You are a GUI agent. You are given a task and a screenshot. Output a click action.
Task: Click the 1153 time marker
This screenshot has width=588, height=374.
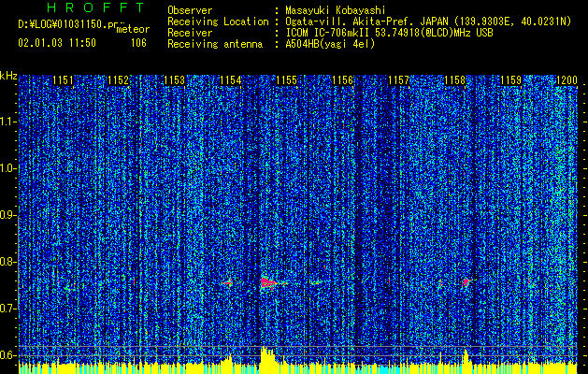175,80
